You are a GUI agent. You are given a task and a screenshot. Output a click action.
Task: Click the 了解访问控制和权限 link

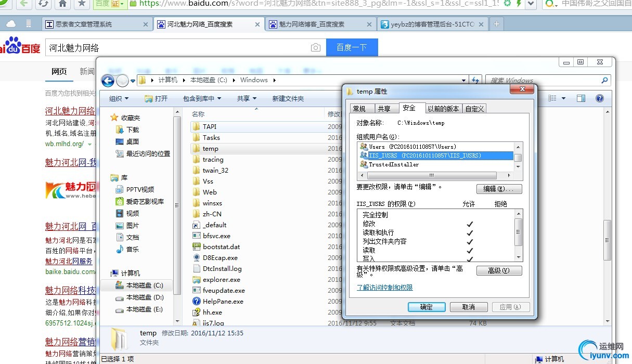385,288
